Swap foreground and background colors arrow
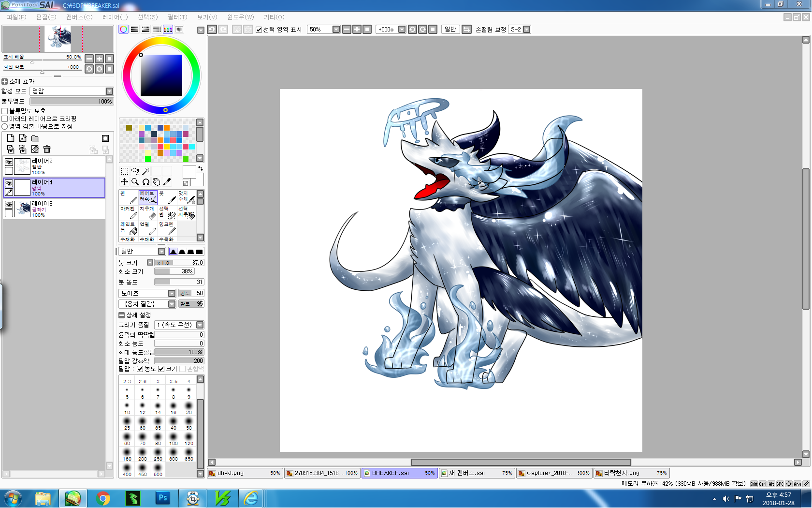The image size is (812, 508). [x=200, y=168]
